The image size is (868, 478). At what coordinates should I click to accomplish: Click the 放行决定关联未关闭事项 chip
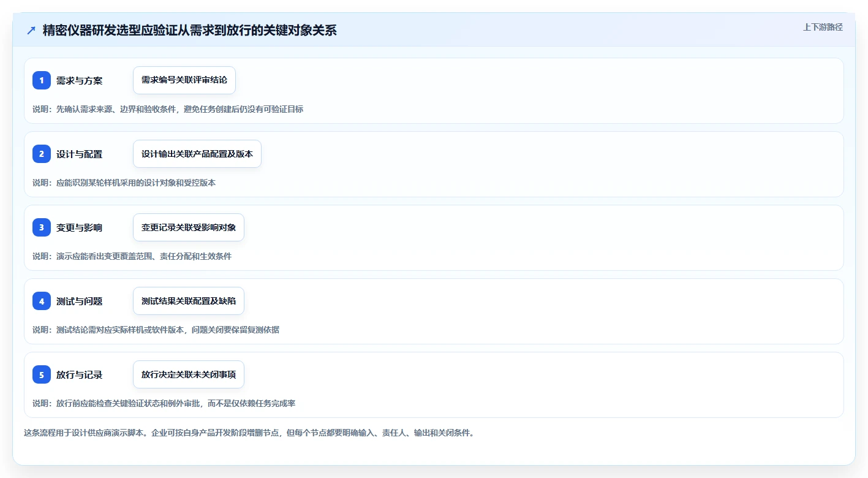pyautogui.click(x=189, y=374)
